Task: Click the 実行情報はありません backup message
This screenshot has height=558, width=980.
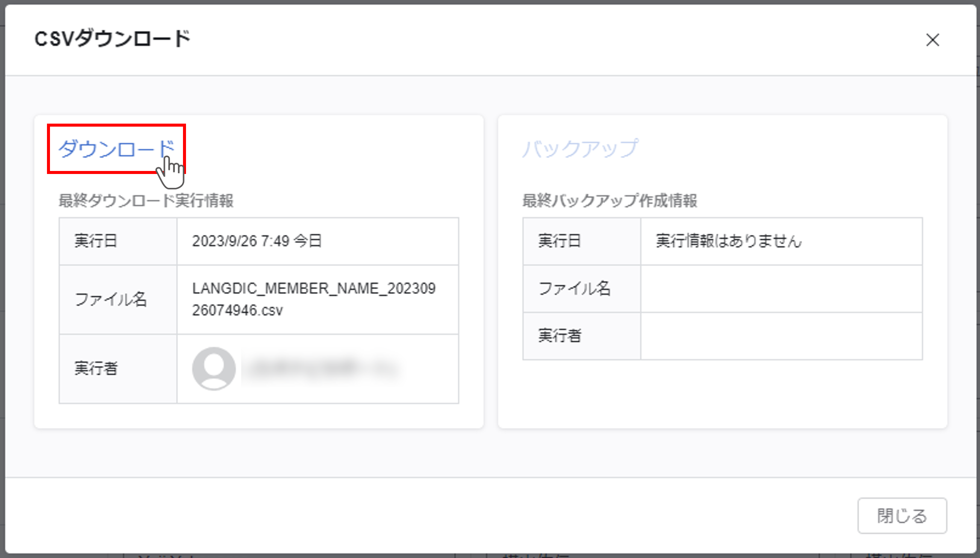Action: 729,241
